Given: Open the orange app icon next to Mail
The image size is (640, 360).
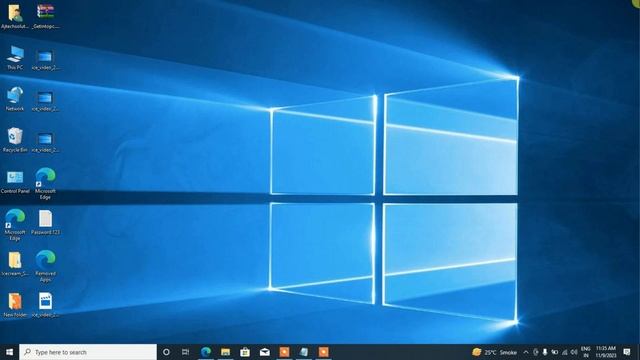Looking at the screenshot, I should [x=284, y=352].
